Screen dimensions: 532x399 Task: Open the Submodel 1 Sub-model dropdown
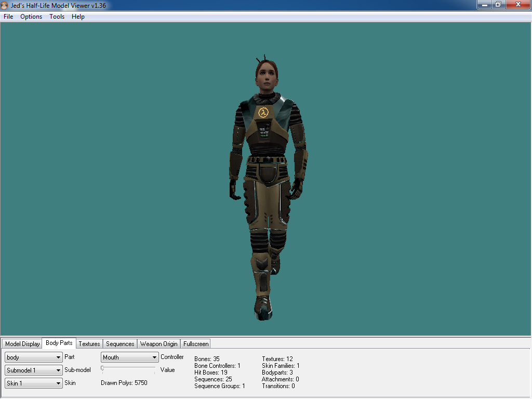pos(34,370)
